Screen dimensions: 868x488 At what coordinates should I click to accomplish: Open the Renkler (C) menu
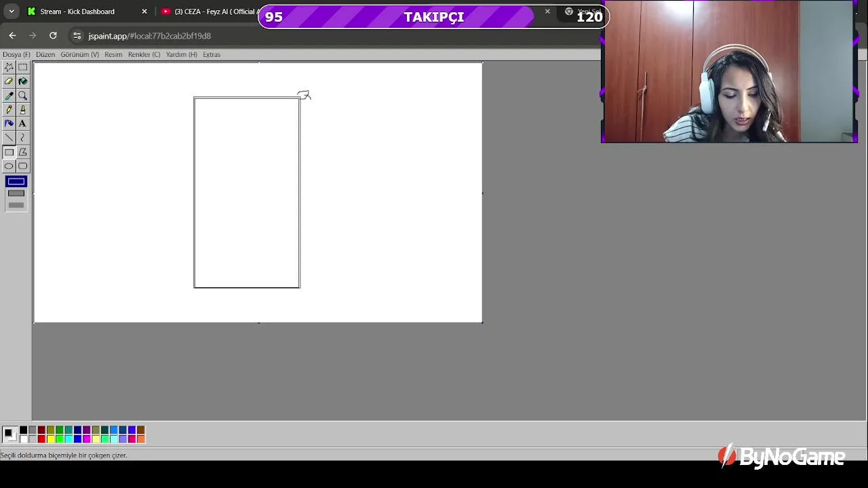[x=144, y=54]
